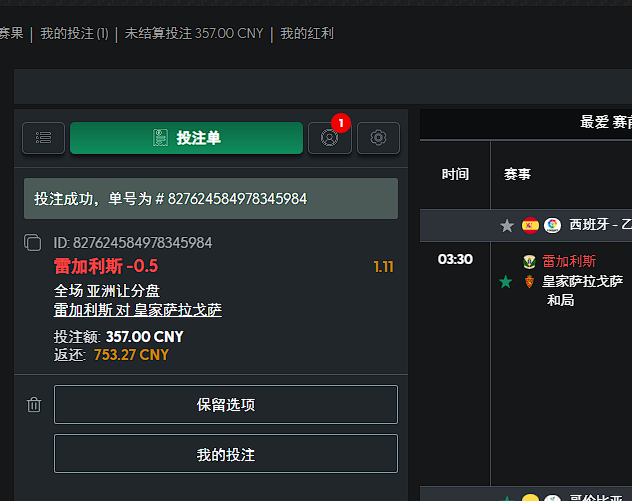
Task: Click the 雷加利斯 team crest
Action: click(529, 262)
